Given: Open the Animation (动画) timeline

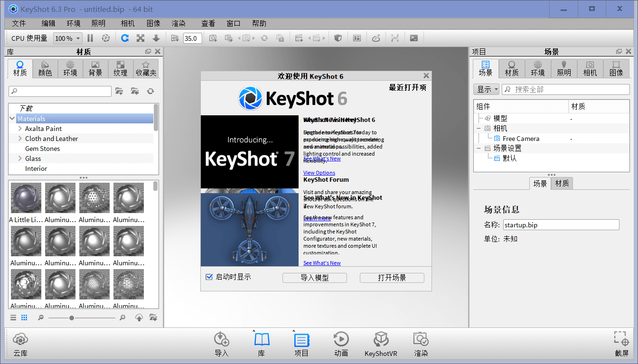Looking at the screenshot, I should (x=341, y=345).
